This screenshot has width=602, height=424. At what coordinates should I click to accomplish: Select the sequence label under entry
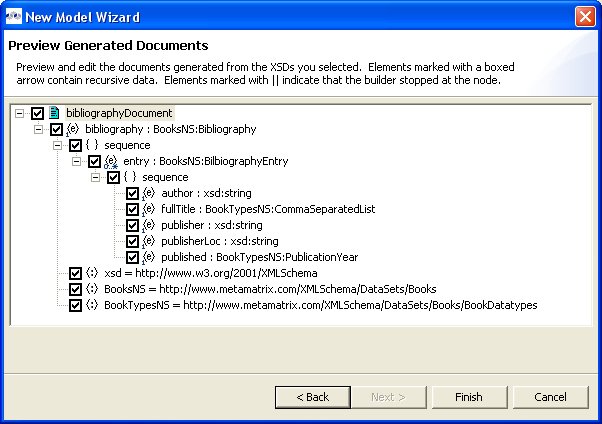click(x=165, y=177)
